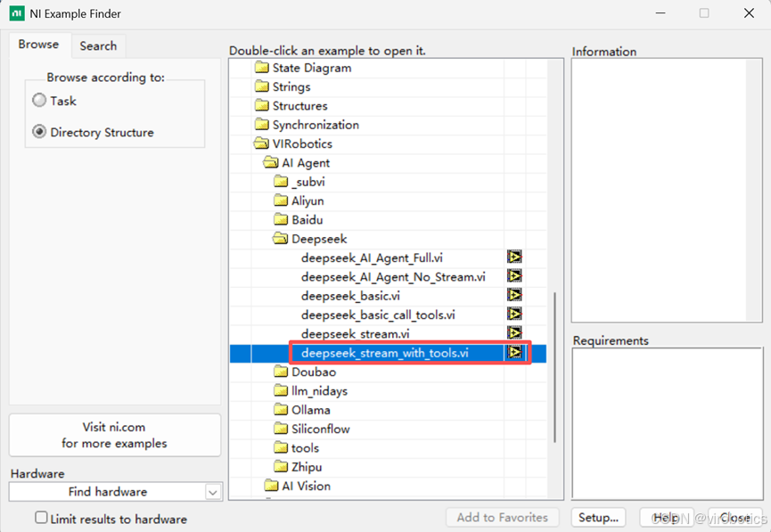Click the _subvi folder icon
771x532 pixels.
pyautogui.click(x=281, y=182)
